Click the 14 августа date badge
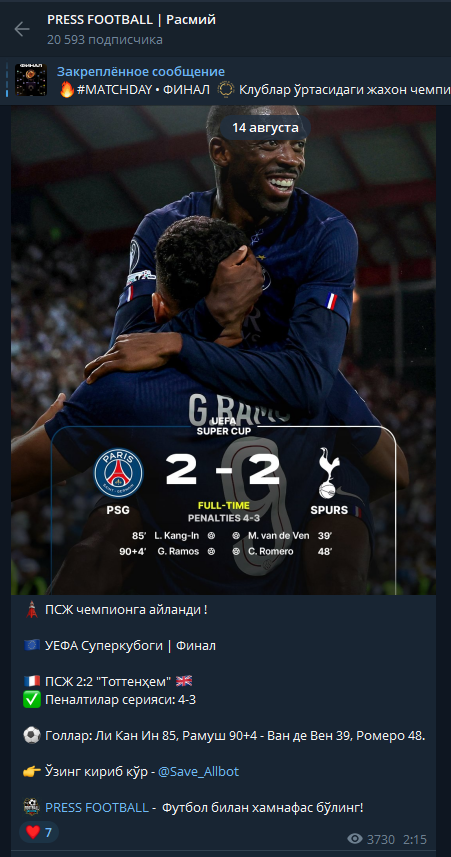This screenshot has height=857, width=451. (265, 128)
